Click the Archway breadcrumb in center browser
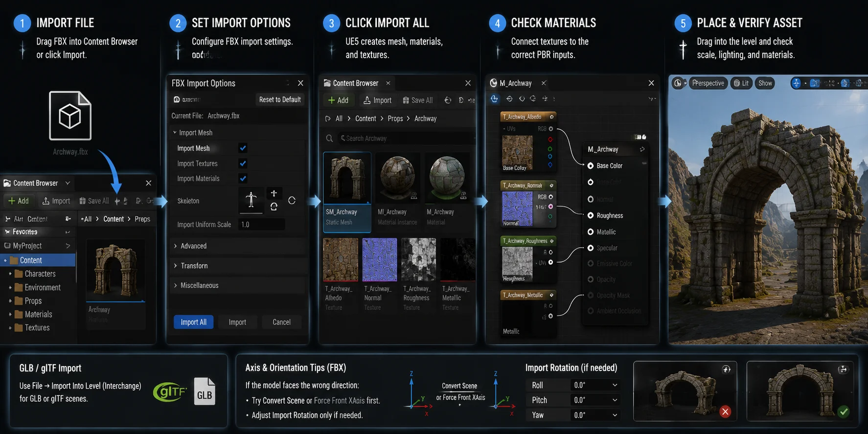 tap(425, 118)
